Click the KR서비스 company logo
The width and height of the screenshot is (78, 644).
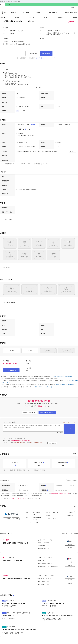coord(11,514)
